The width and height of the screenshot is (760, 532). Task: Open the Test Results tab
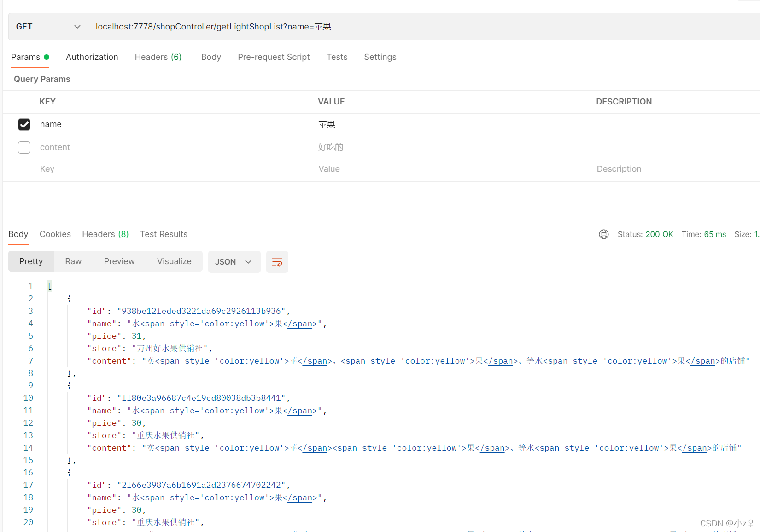(x=164, y=234)
